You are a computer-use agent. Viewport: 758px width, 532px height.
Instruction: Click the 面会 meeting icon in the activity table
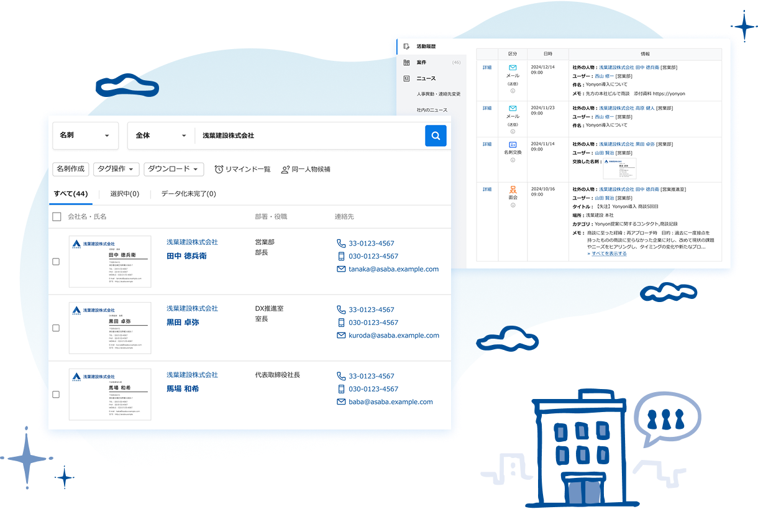coord(513,189)
